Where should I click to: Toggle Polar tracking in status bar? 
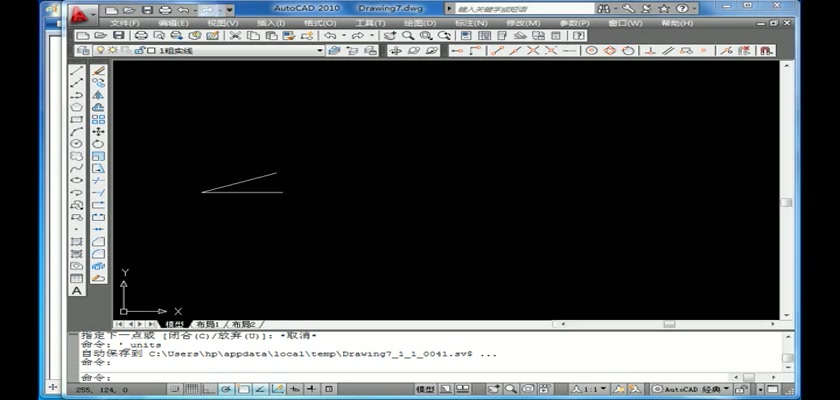tap(226, 389)
